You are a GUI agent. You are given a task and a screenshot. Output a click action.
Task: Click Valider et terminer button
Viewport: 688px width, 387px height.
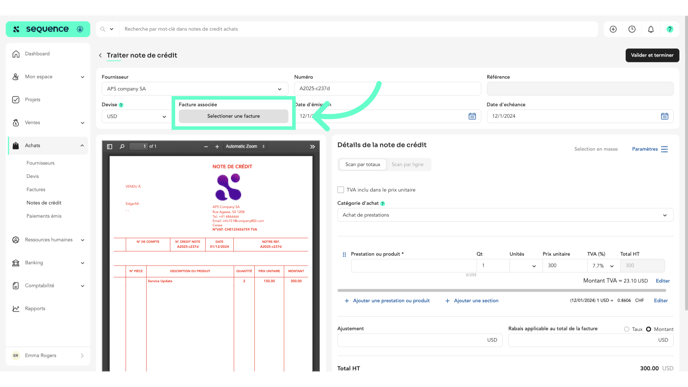652,55
